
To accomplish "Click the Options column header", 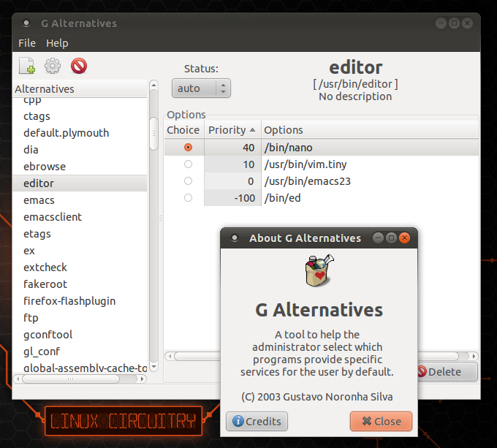I will pyautogui.click(x=370, y=130).
